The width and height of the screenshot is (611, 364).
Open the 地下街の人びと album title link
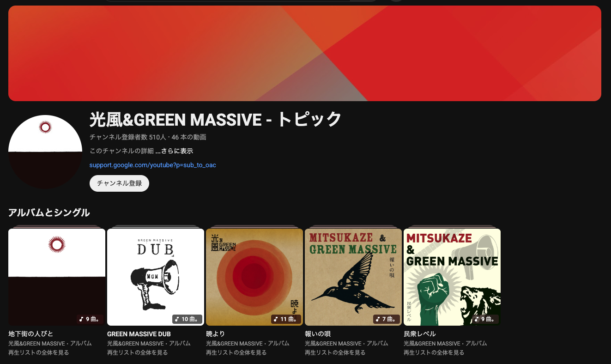pyautogui.click(x=31, y=334)
